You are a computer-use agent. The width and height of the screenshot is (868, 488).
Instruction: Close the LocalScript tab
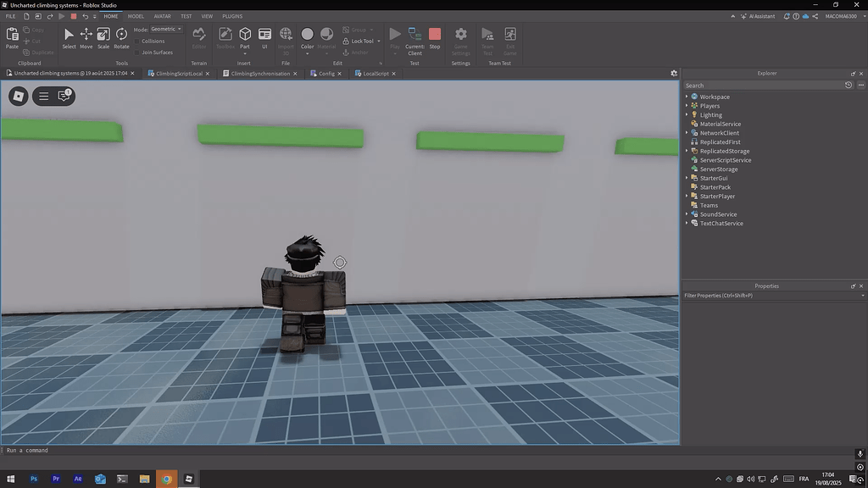coord(393,74)
